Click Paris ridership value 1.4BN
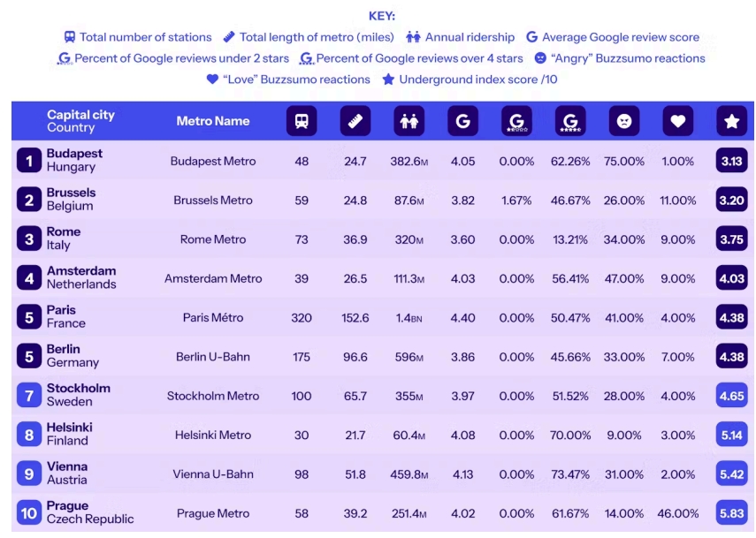 coord(409,318)
